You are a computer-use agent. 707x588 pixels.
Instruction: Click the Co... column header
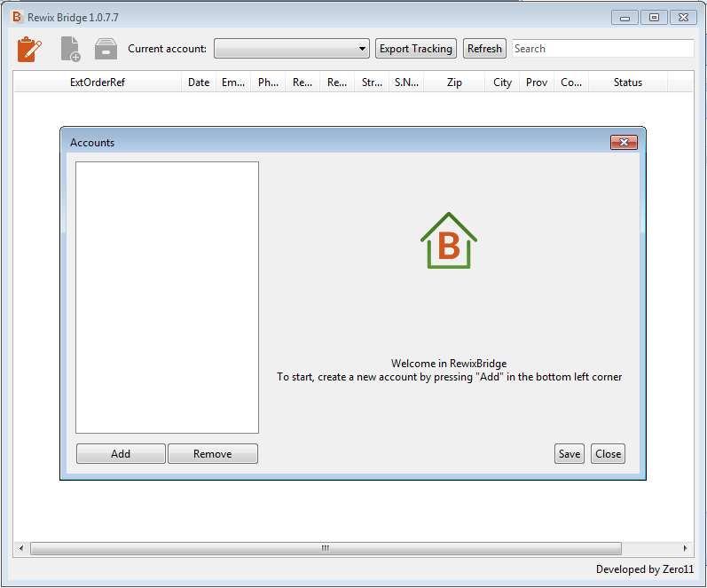(571, 82)
